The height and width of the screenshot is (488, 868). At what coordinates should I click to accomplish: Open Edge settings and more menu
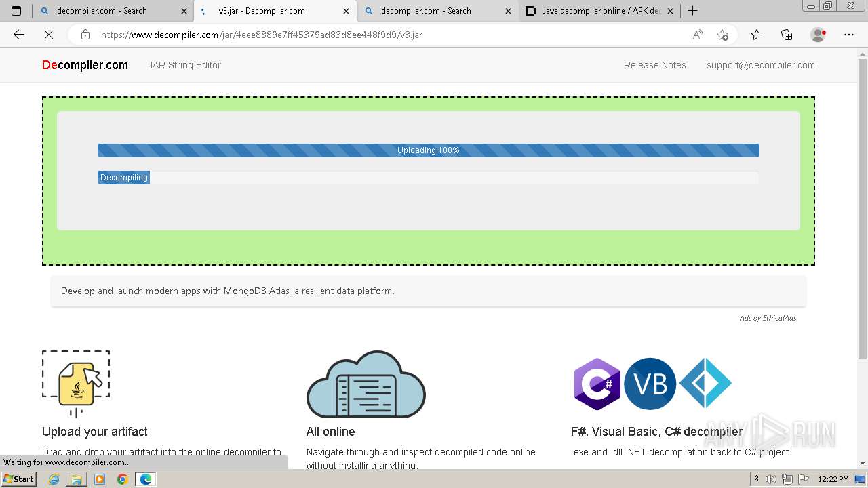(x=848, y=35)
